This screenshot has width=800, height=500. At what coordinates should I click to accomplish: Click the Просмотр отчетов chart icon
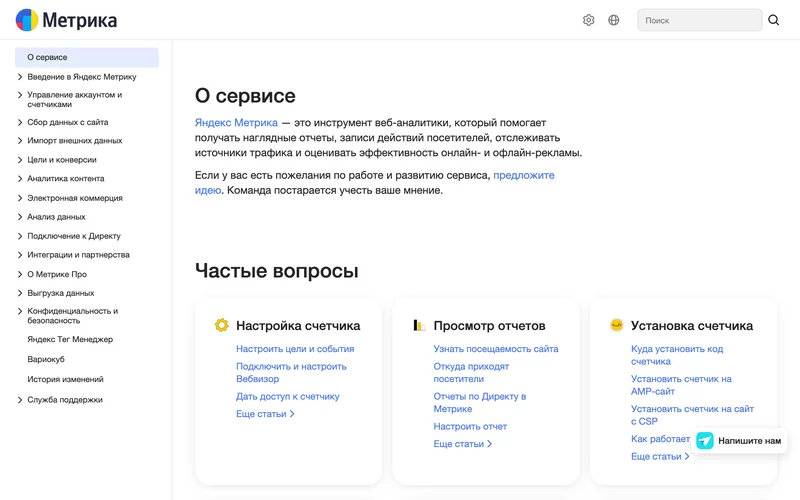tap(419, 325)
